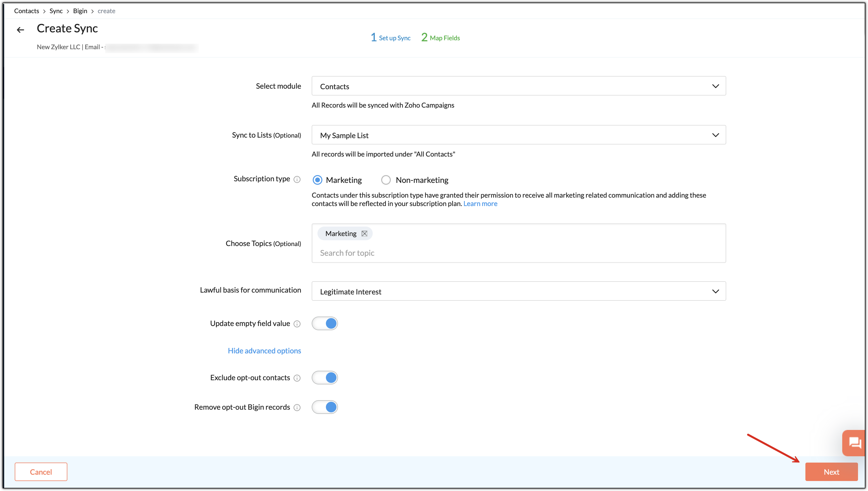The image size is (868, 491).
Task: Remove the Marketing topic tag
Action: pyautogui.click(x=364, y=234)
